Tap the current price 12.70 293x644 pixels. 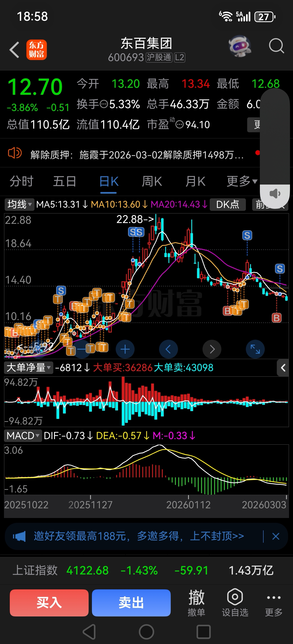(35, 87)
